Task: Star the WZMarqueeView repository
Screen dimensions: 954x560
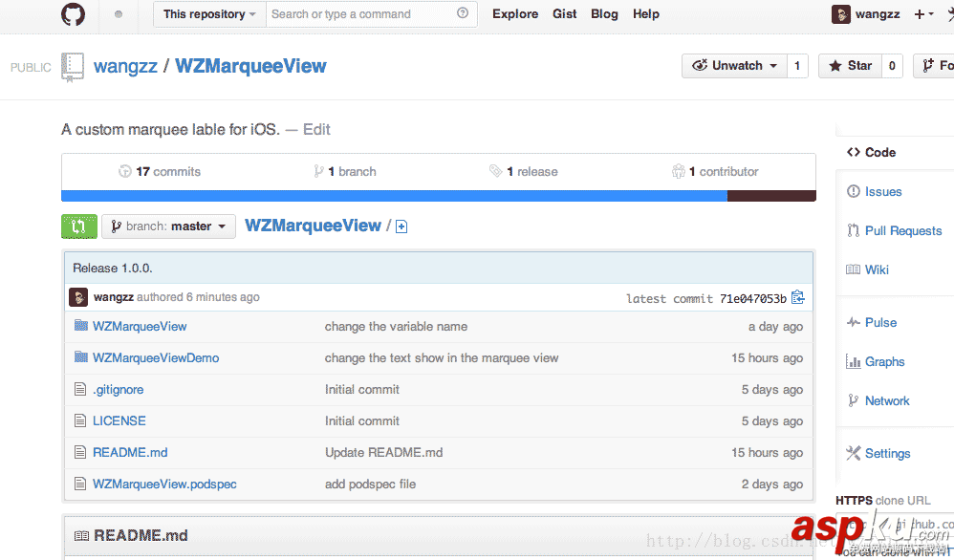Action: point(851,66)
